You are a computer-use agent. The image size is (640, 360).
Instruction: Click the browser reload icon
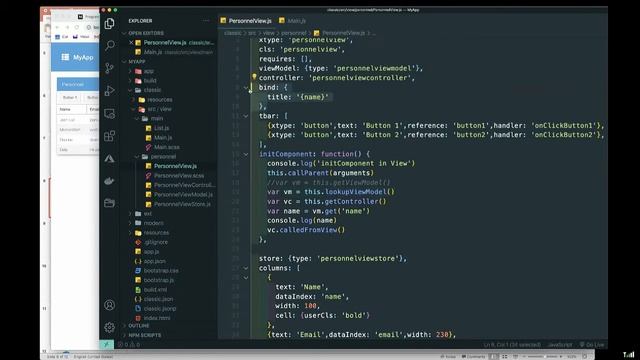coord(77,27)
